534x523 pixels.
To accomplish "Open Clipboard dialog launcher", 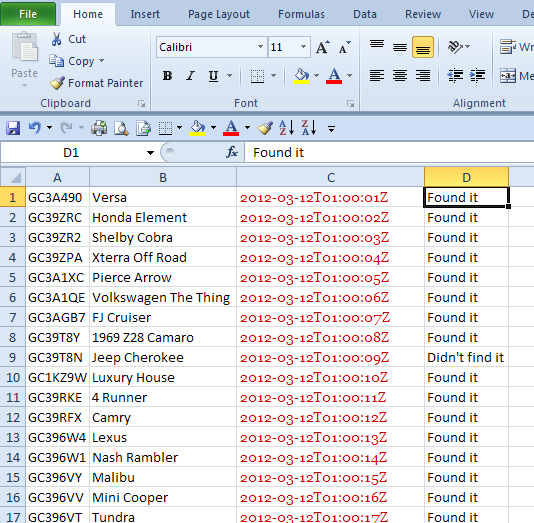I will (x=141, y=104).
